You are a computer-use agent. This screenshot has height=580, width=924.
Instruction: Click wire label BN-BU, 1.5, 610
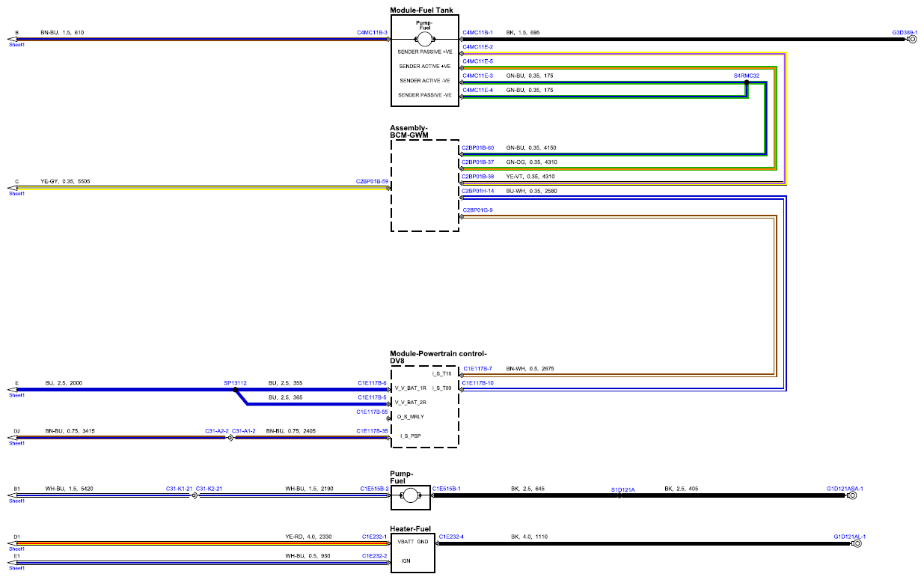[62, 33]
